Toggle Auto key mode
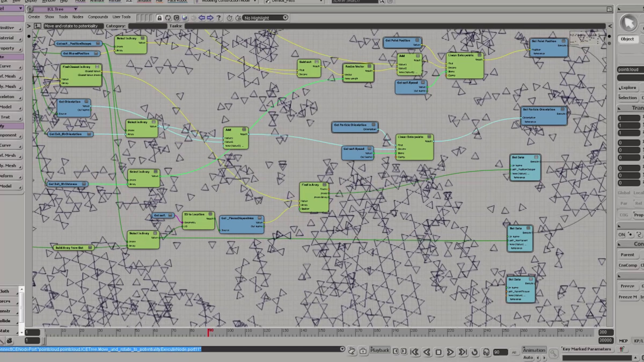 click(528, 357)
